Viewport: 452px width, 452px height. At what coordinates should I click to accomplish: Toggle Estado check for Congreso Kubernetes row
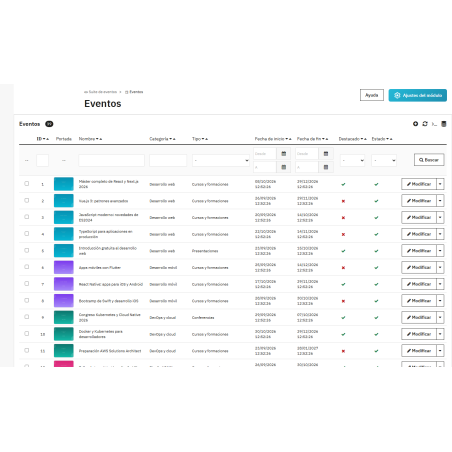click(376, 318)
